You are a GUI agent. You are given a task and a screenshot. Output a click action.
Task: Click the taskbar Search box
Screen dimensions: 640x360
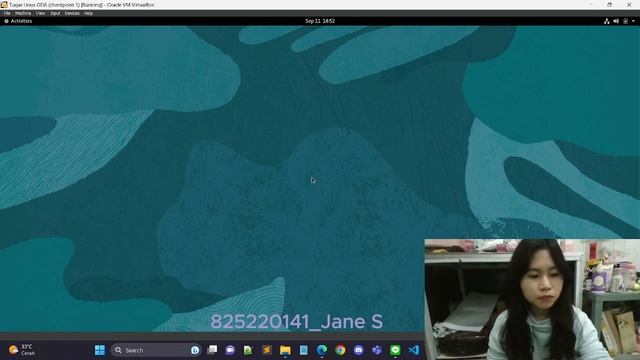156,350
